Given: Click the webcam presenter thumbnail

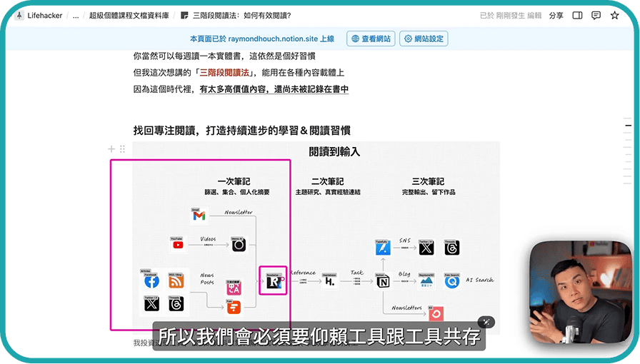Looking at the screenshot, I should click(x=581, y=292).
